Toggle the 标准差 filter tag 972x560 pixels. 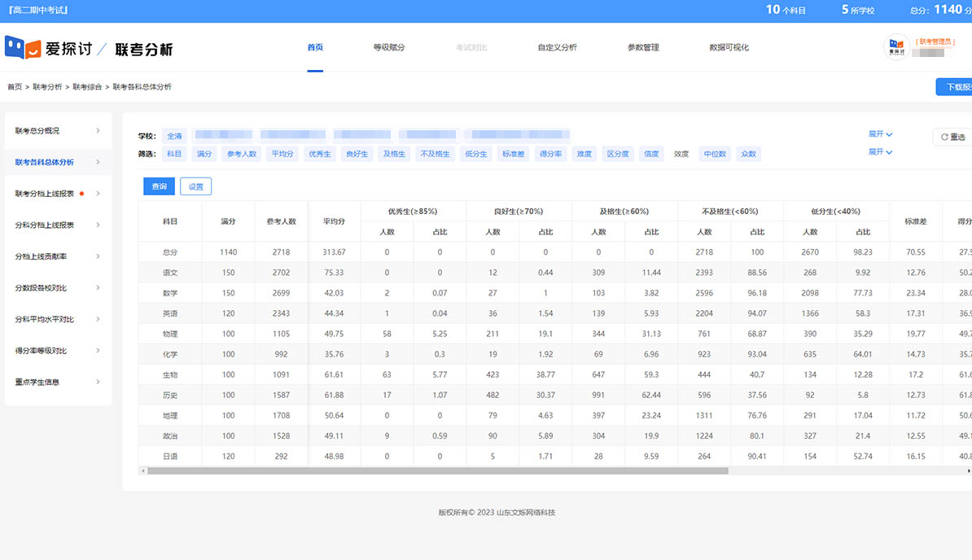[x=513, y=154]
